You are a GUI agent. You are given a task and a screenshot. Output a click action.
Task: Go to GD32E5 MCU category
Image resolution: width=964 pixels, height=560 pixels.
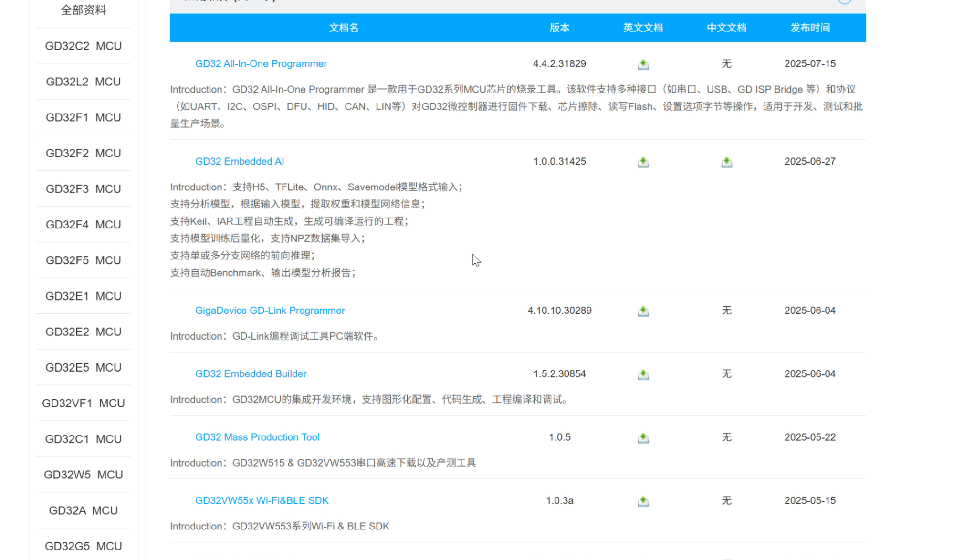coord(84,368)
